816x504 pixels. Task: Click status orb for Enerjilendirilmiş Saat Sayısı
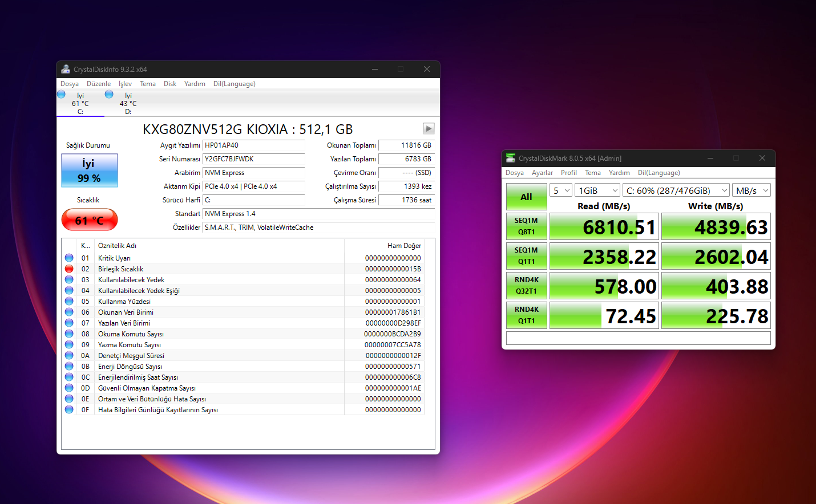(x=69, y=377)
